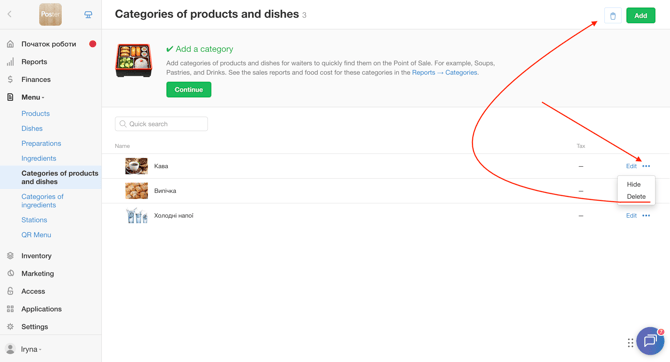Open more options for Холодні напої
670x362 pixels.
click(x=646, y=216)
